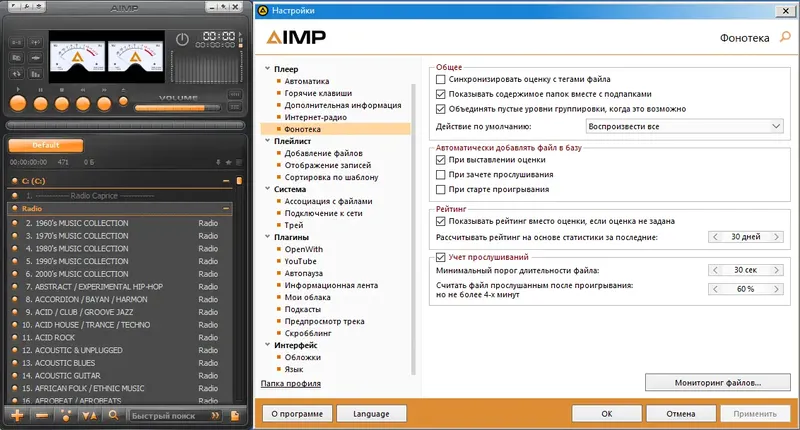This screenshot has width=800, height=430.
Task: Click the magnifier search icon below playlist
Action: coord(113,416)
